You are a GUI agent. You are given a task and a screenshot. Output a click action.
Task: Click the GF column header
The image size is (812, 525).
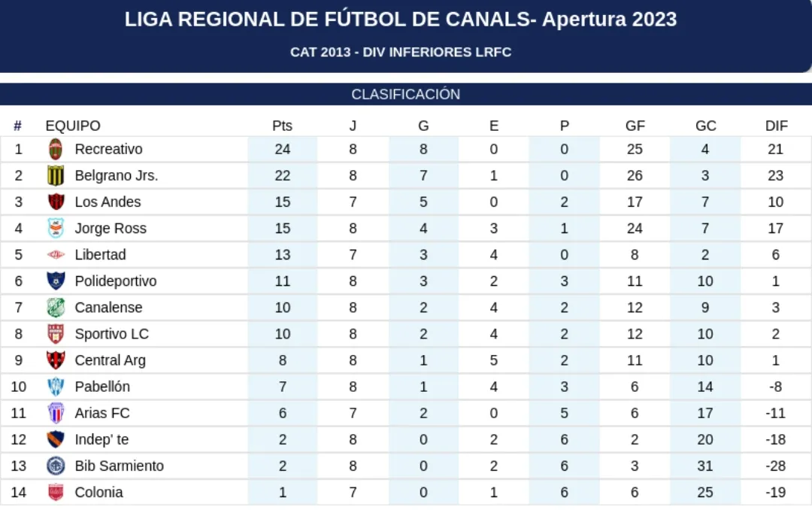pyautogui.click(x=635, y=126)
